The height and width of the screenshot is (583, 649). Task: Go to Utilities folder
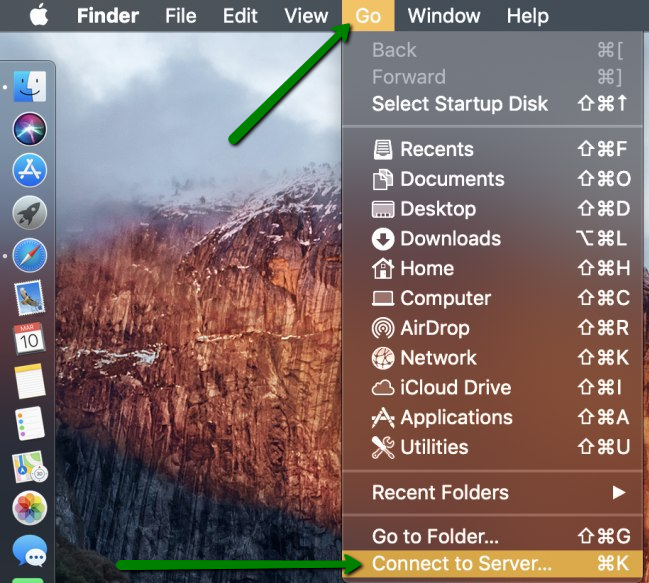click(x=493, y=447)
